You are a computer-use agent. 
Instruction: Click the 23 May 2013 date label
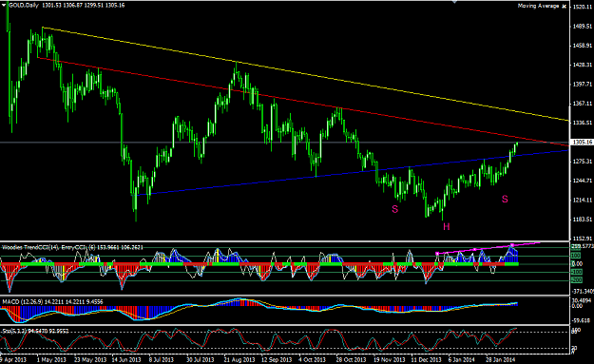[x=90, y=359]
